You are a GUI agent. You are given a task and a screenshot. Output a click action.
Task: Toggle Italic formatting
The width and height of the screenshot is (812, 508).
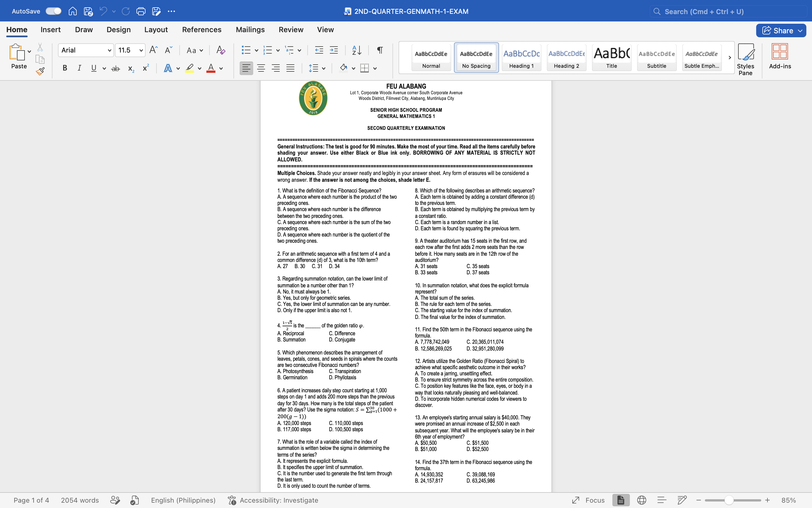[x=79, y=68]
